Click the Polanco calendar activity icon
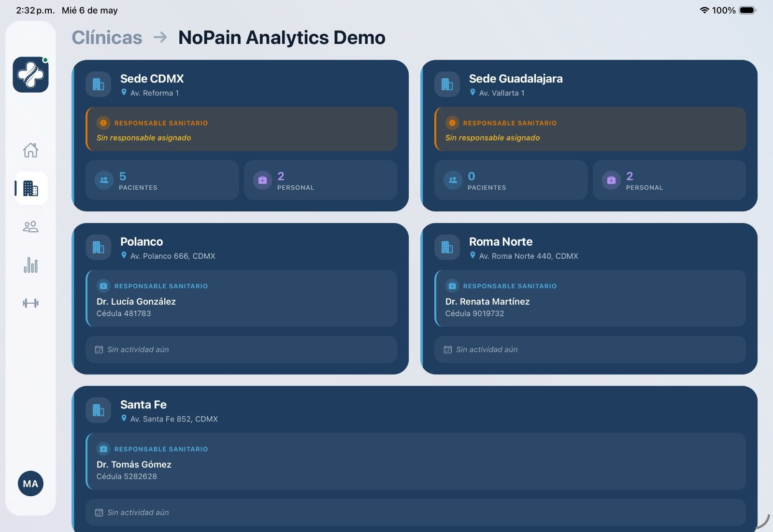773x532 pixels. pos(99,350)
